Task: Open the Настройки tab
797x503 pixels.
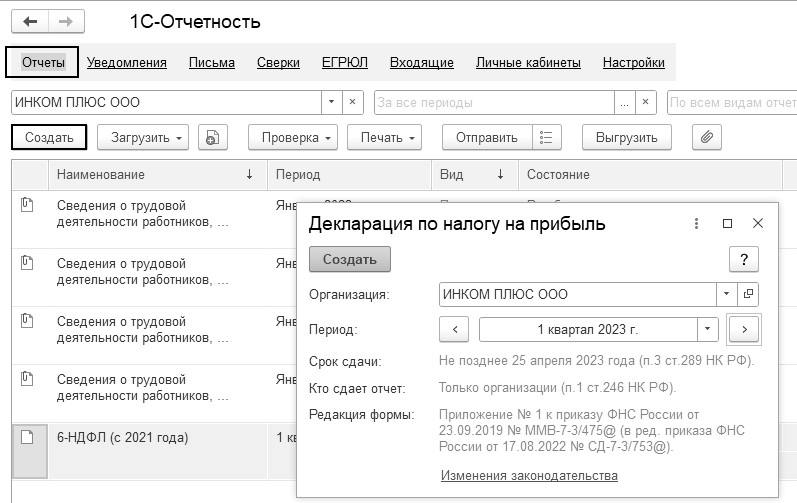Action: pos(634,62)
